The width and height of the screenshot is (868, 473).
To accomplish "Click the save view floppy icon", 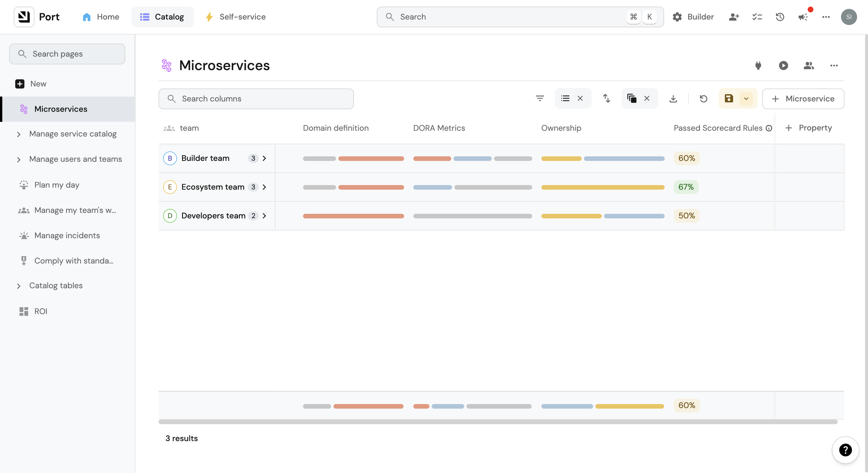I will point(729,99).
